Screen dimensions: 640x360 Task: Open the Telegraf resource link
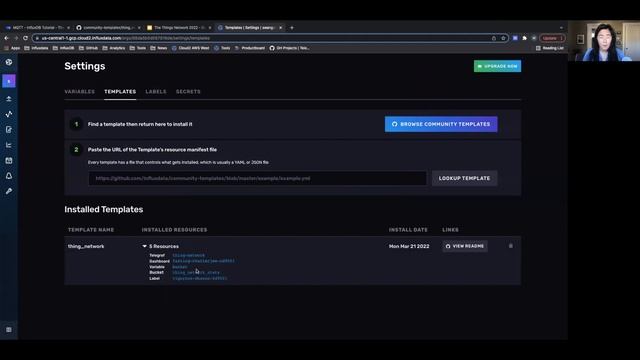coord(188,255)
